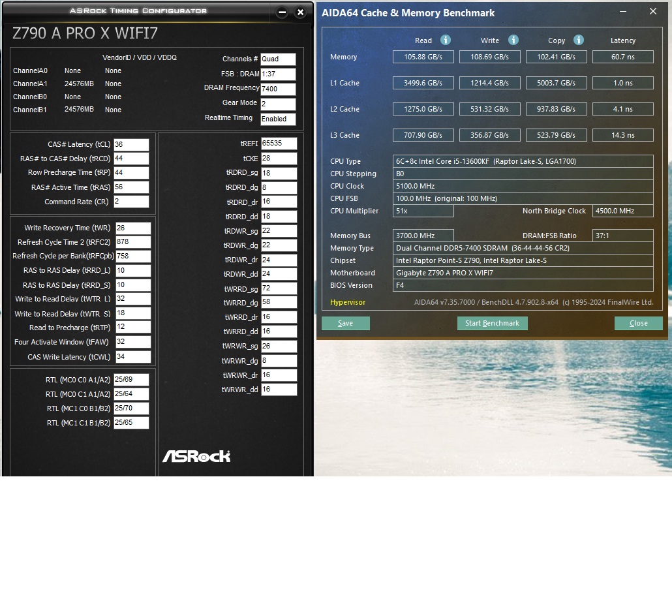Image resolution: width=672 pixels, height=616 pixels.
Task: Click the L3 Cache Copy value 523.79 GB/s
Action: 556,136
